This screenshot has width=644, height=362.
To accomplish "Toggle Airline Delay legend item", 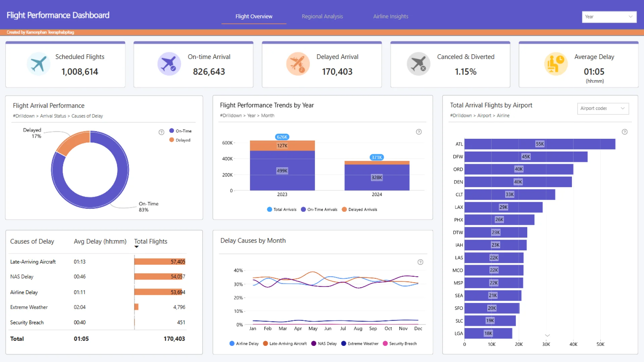I will 244,344.
